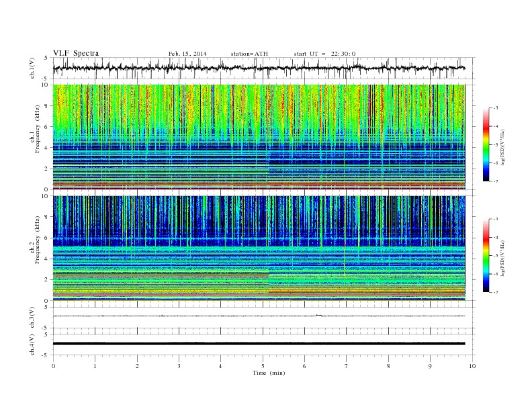The height and width of the screenshot is (411, 532).
Task: Click the 'ch.1(V)' waveform axis label
Action: pos(32,68)
